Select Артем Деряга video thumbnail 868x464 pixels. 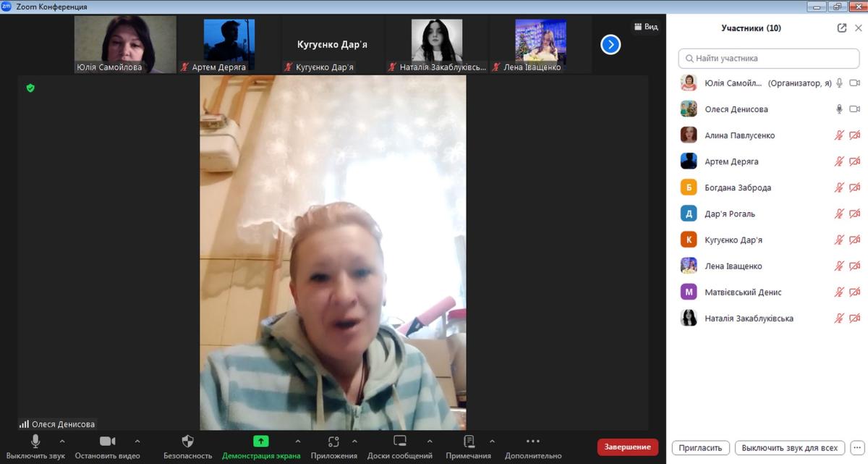229,45
